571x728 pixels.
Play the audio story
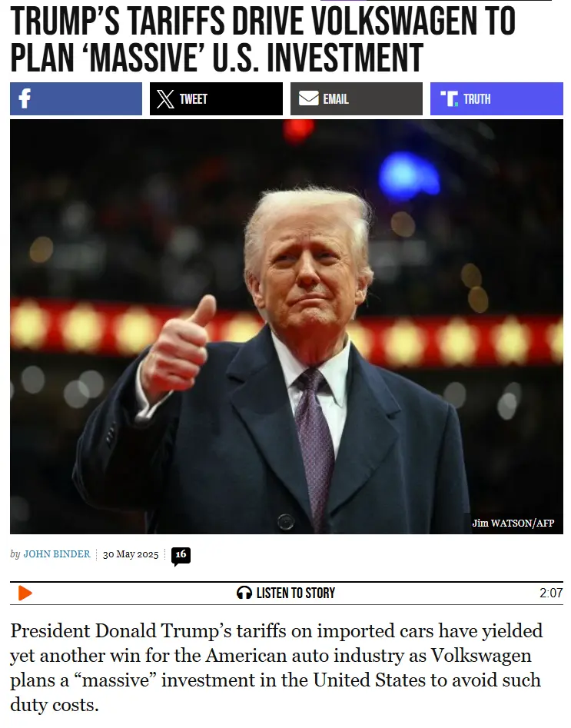coord(25,593)
